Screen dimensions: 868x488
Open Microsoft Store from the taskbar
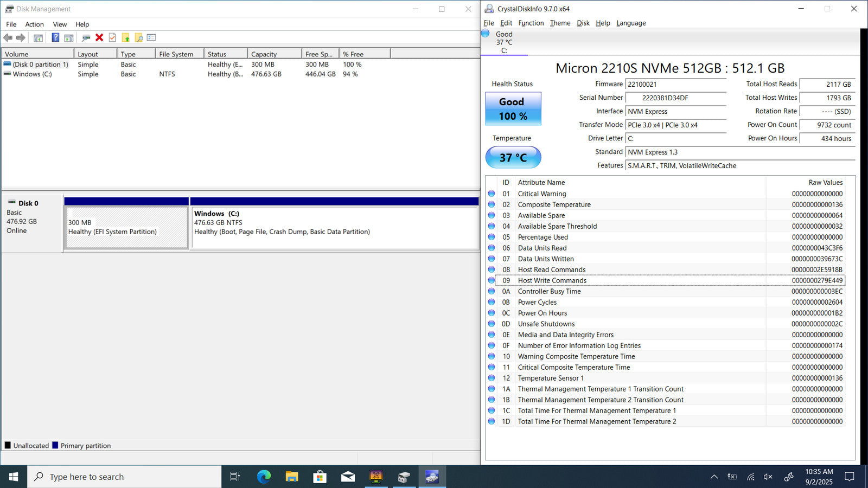pos(320,477)
